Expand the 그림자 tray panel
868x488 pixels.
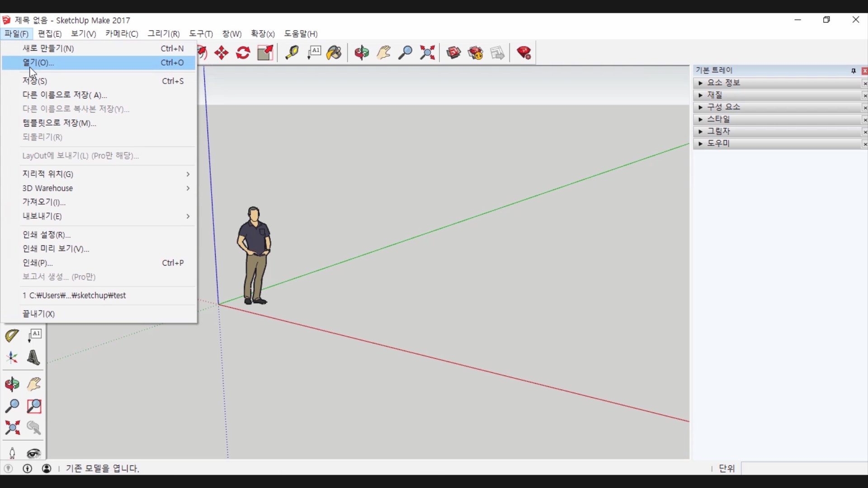click(x=718, y=131)
